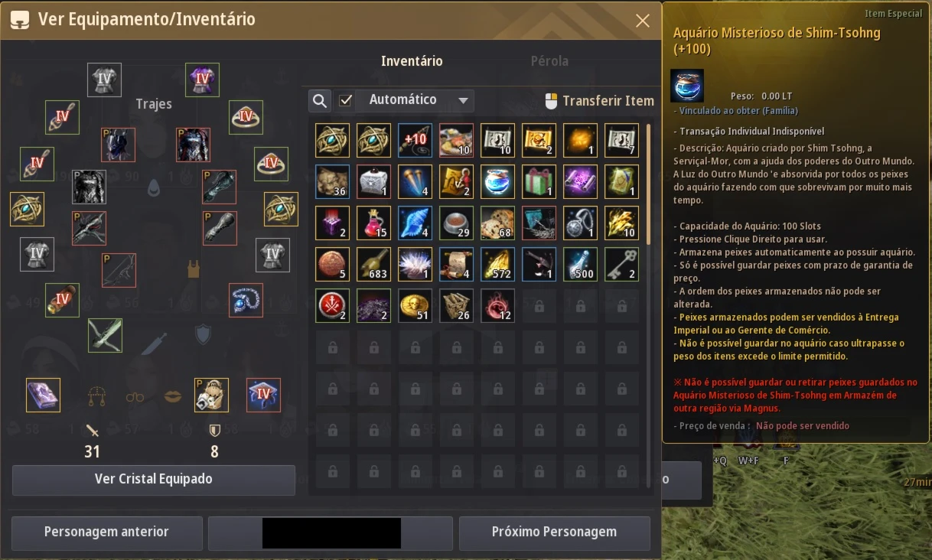
Task: Toggle the lips icon below equipment
Action: pyautogui.click(x=173, y=396)
